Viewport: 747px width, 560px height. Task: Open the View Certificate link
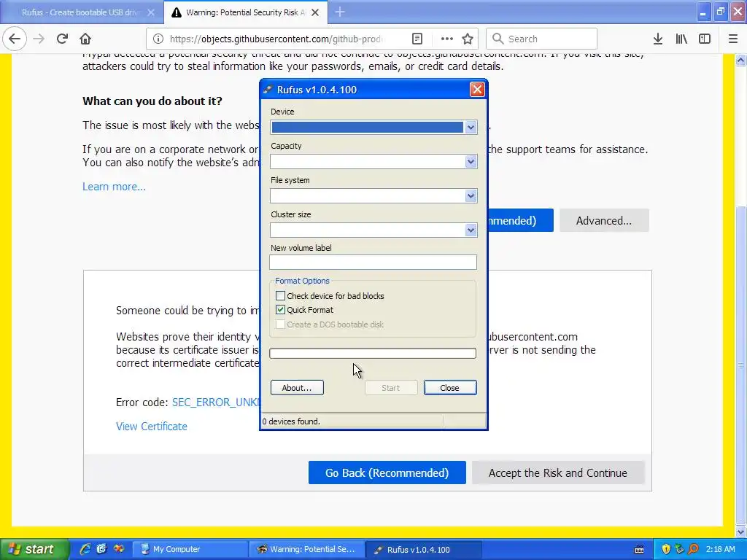[x=152, y=426]
